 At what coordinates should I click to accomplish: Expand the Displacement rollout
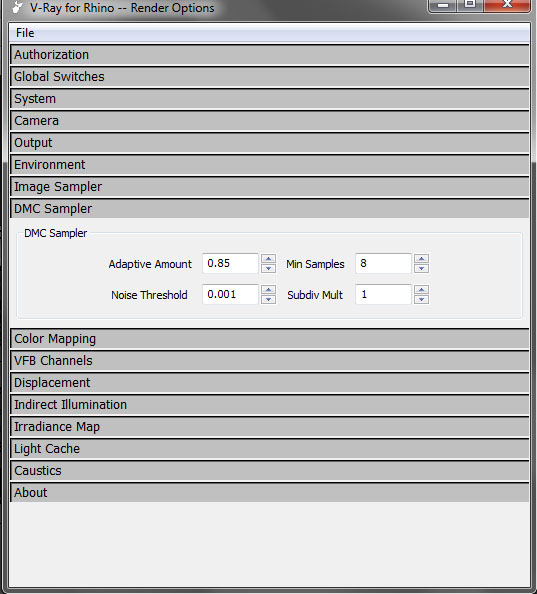pos(270,383)
